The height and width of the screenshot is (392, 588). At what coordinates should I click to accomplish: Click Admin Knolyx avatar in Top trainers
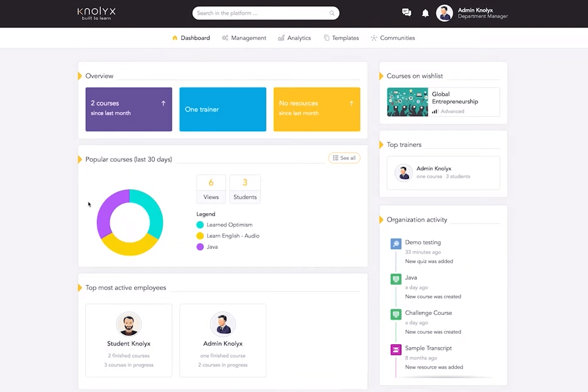[x=404, y=173]
